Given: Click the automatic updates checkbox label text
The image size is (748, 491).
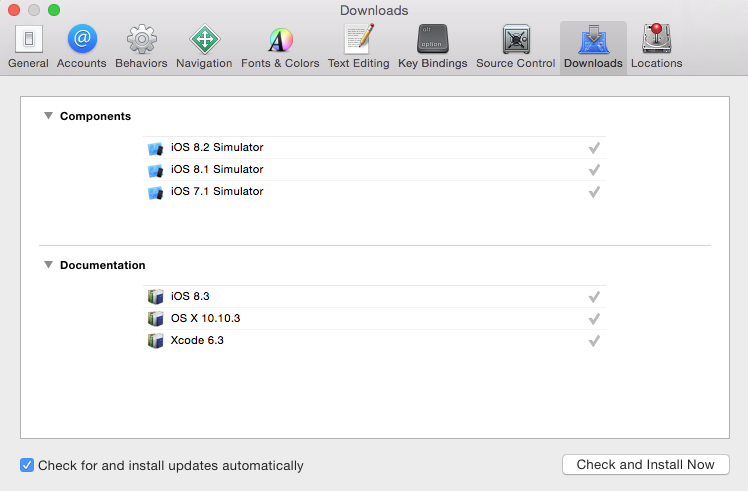Looking at the screenshot, I should point(171,465).
